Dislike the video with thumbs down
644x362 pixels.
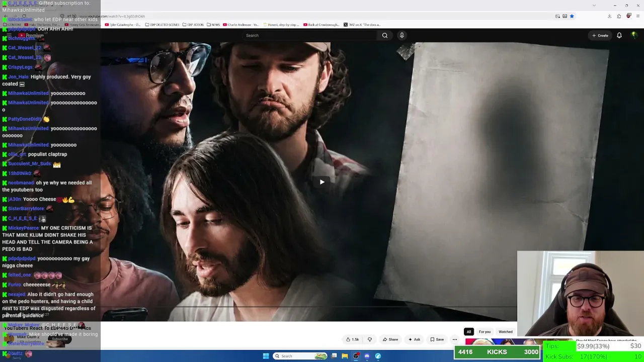click(x=370, y=339)
